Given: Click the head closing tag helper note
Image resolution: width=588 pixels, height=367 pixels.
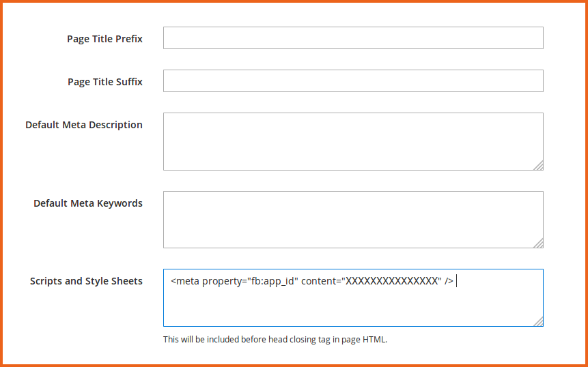Looking at the screenshot, I should (x=275, y=340).
